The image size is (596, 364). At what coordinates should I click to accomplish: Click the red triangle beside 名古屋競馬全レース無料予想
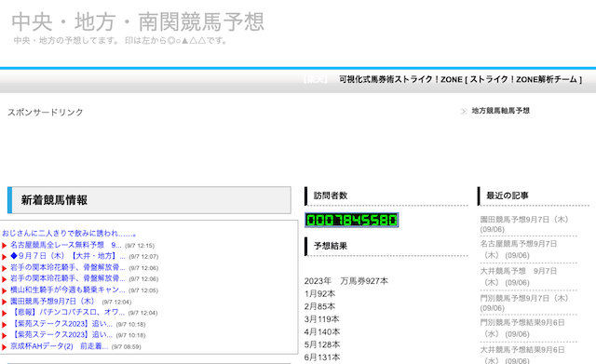(x=5, y=246)
